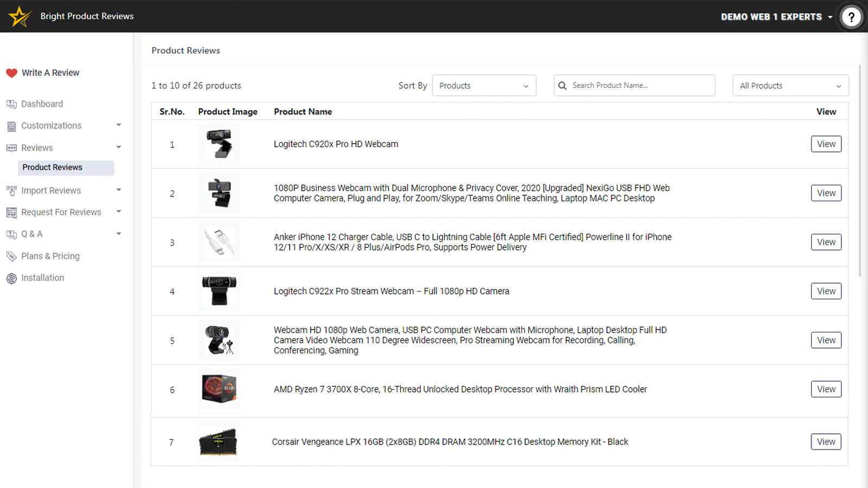Click the Product Image column header
This screenshot has height=488, width=868.
pos(228,112)
